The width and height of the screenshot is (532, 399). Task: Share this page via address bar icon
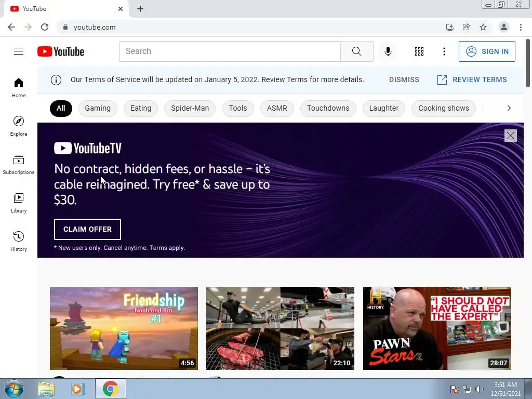coord(466,27)
